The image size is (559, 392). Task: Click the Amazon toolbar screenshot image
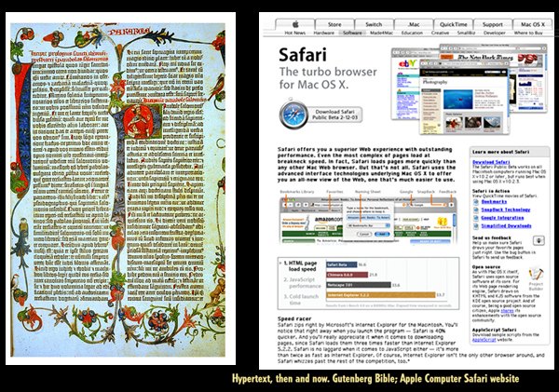coord(368,222)
